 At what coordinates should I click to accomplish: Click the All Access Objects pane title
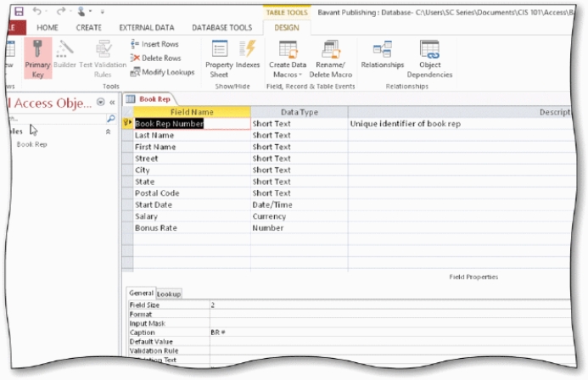coord(51,103)
